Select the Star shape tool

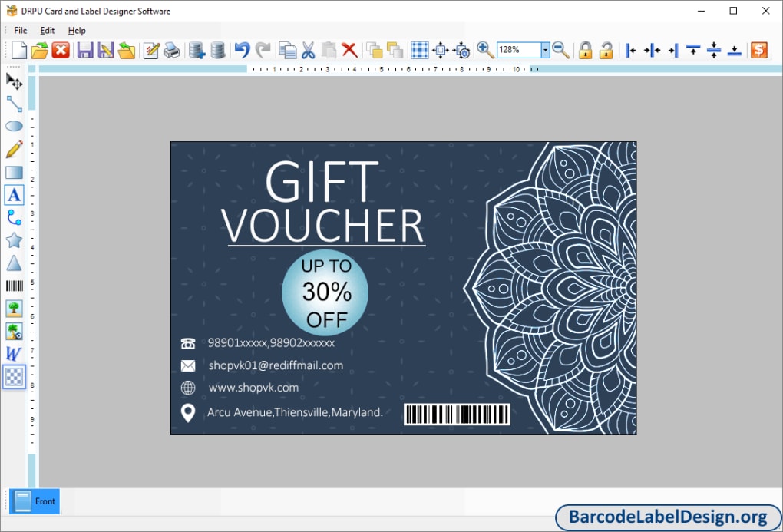[x=14, y=240]
